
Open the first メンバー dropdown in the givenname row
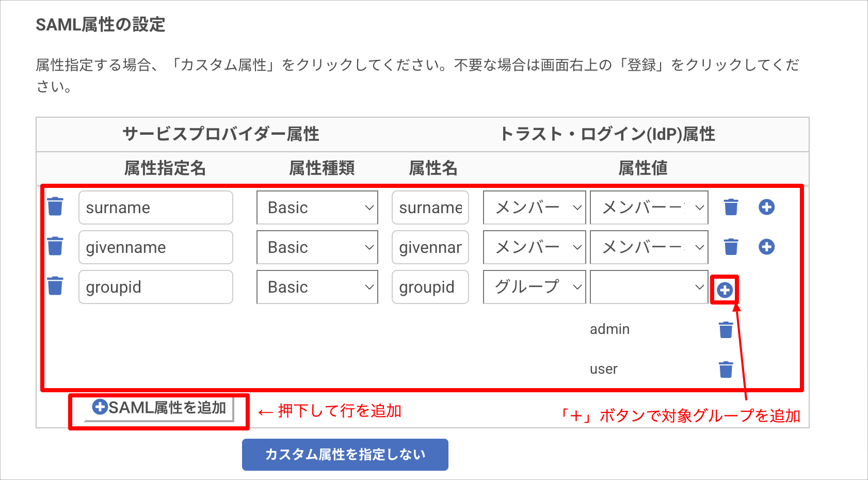535,247
